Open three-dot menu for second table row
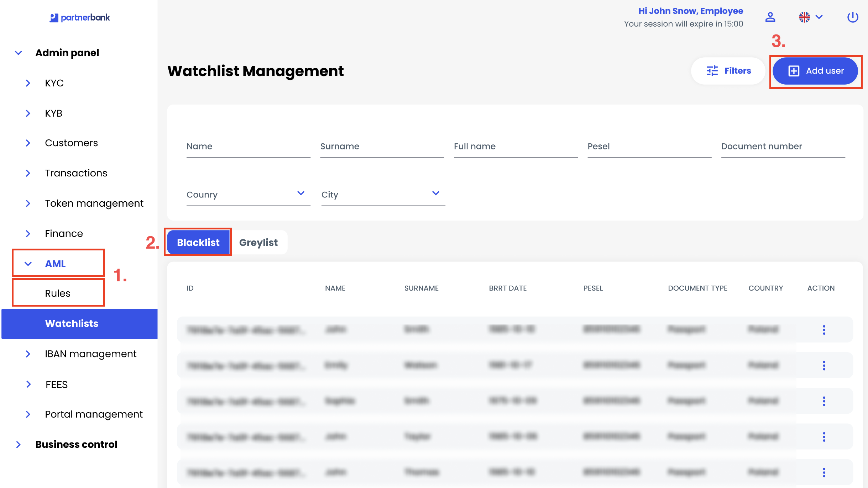This screenshot has height=488, width=868. tap(824, 365)
